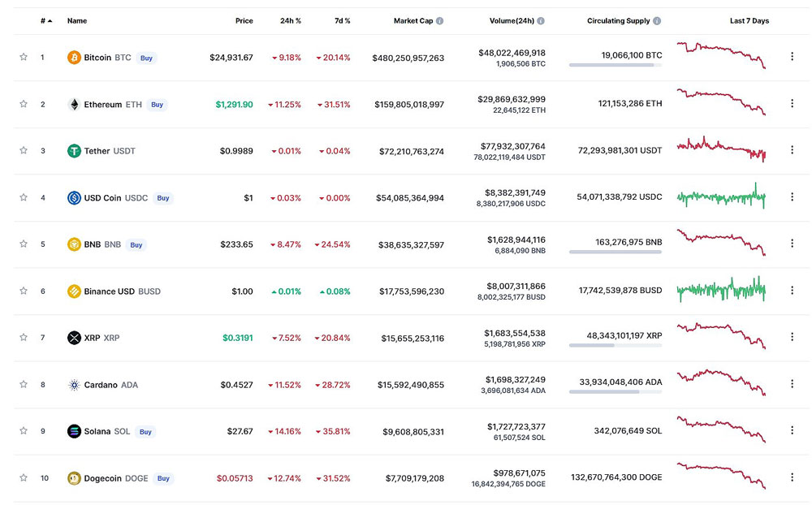The height and width of the screenshot is (505, 812).
Task: Open the more options menu for Bitcoin
Action: tap(792, 57)
